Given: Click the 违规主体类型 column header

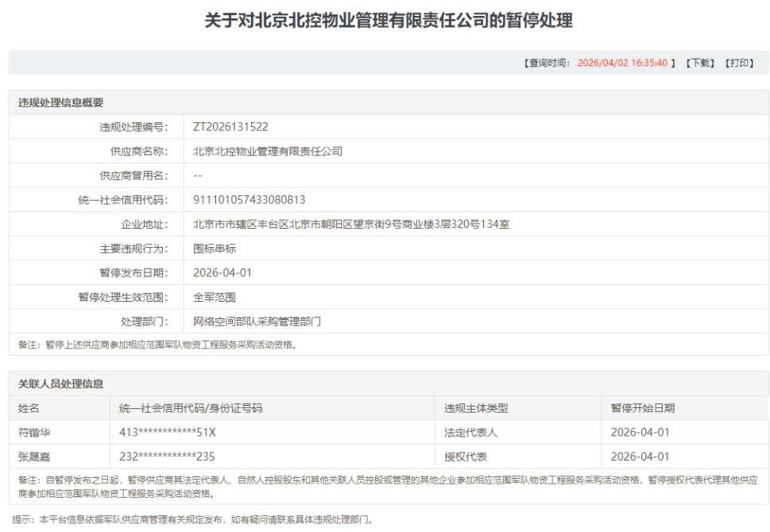Looking at the screenshot, I should pyautogui.click(x=476, y=408).
